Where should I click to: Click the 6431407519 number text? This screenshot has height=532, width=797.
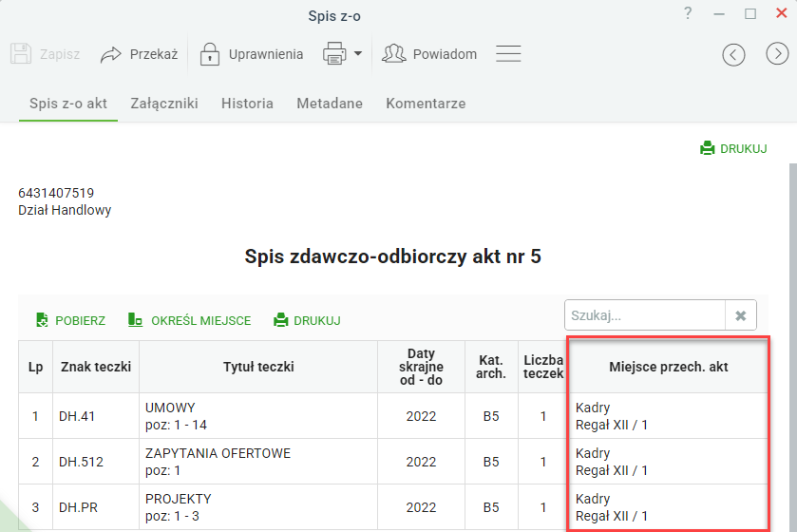click(x=56, y=193)
